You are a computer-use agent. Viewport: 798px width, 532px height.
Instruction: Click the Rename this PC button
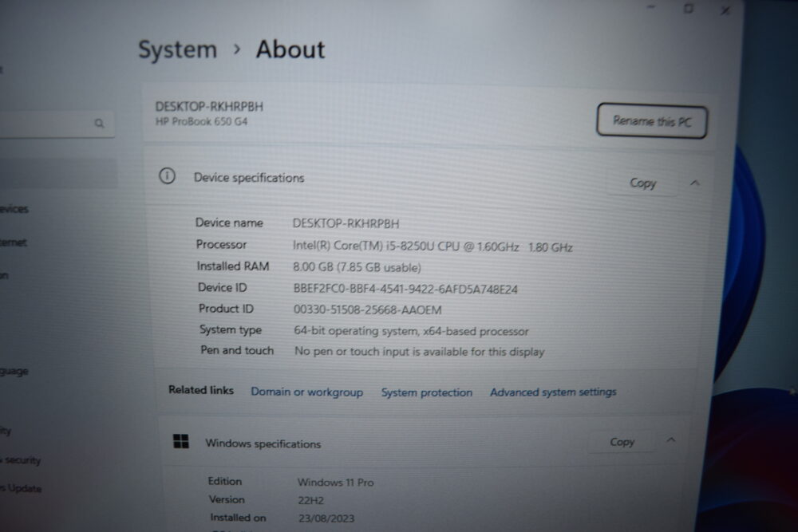[651, 121]
